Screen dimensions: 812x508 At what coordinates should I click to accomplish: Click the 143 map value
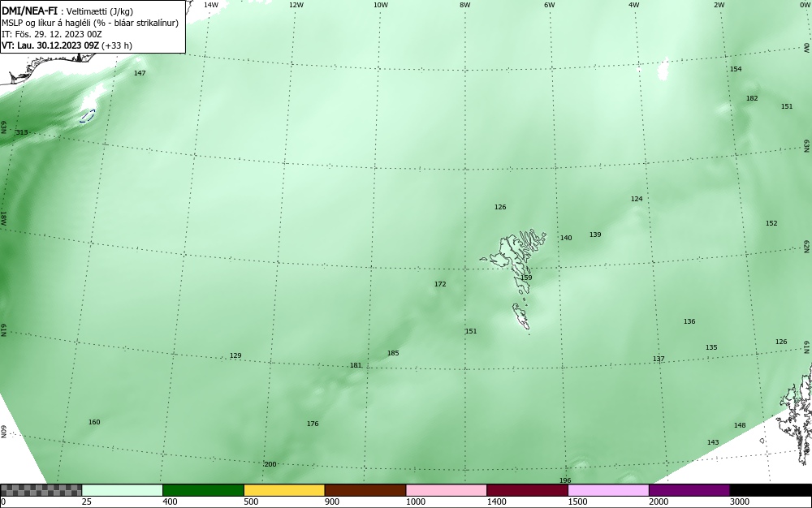coord(713,442)
